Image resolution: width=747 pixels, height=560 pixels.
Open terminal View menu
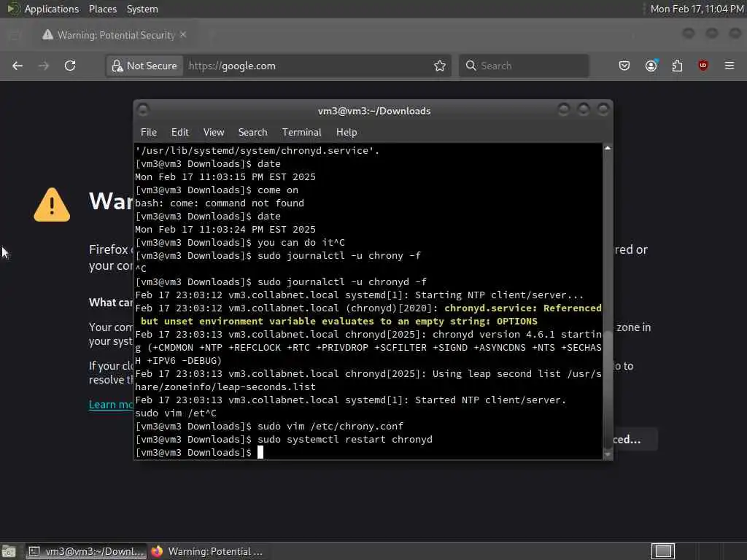pos(214,133)
